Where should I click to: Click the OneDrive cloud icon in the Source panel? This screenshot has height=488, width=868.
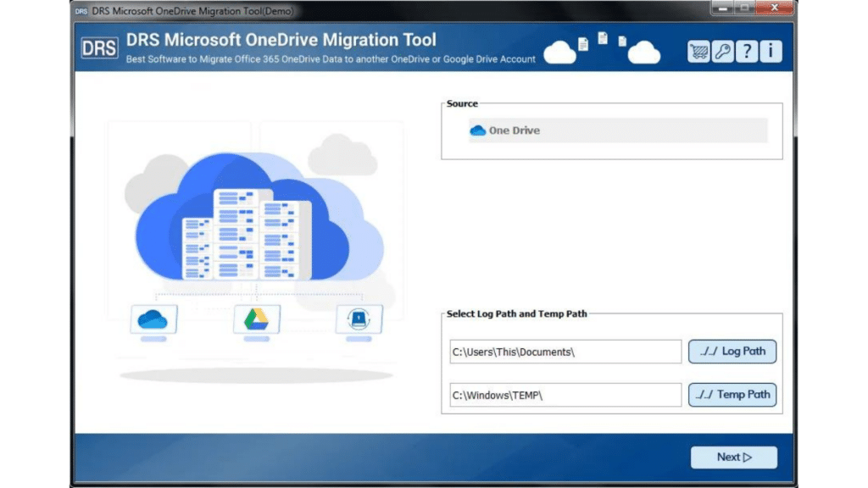[477, 130]
